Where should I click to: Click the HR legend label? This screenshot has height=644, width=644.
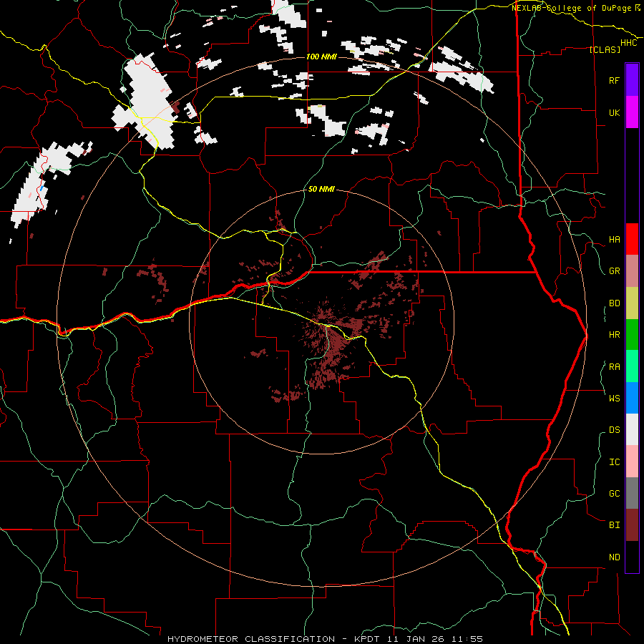(614, 335)
